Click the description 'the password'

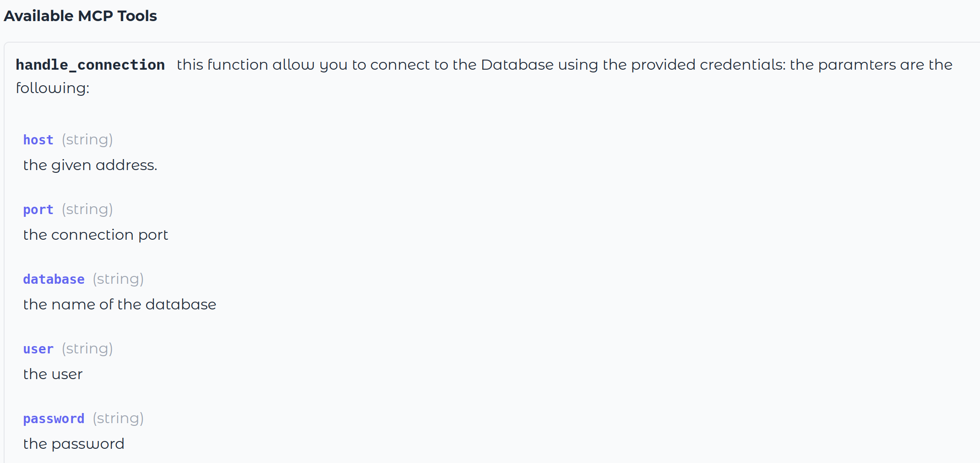[74, 444]
